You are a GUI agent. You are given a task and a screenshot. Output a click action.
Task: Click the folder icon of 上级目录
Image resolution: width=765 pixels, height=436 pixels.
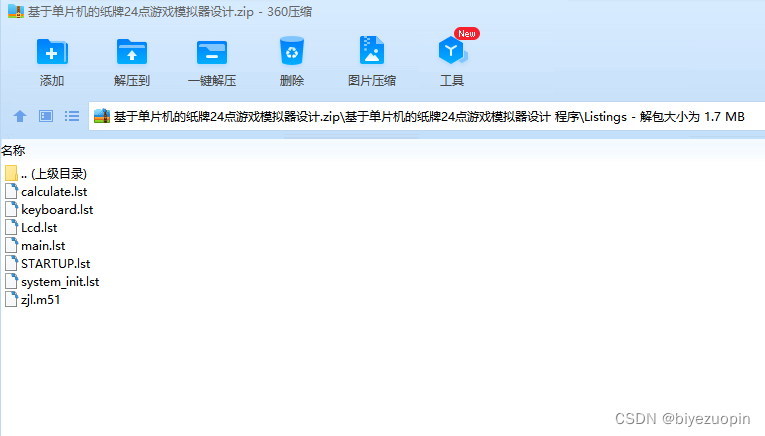pyautogui.click(x=11, y=173)
